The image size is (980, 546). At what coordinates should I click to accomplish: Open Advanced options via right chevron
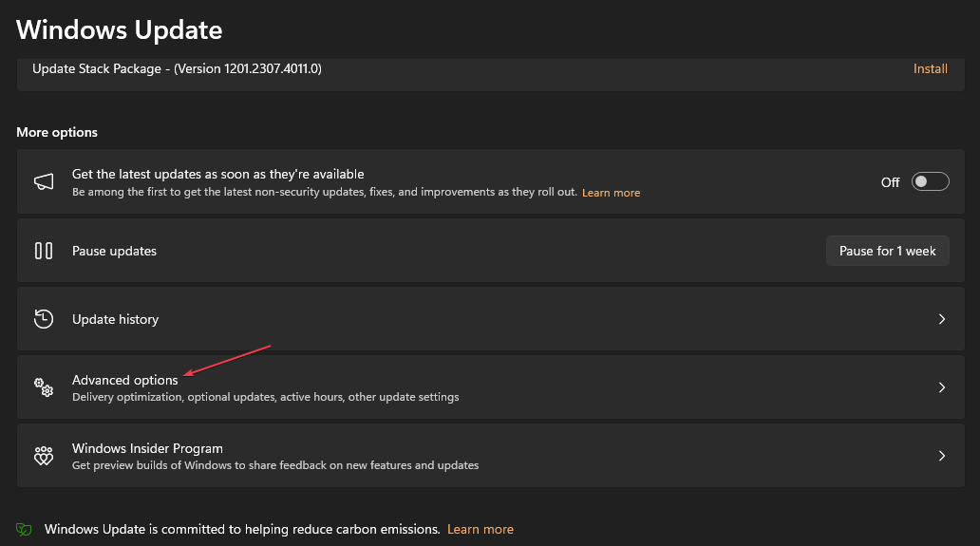pos(942,387)
